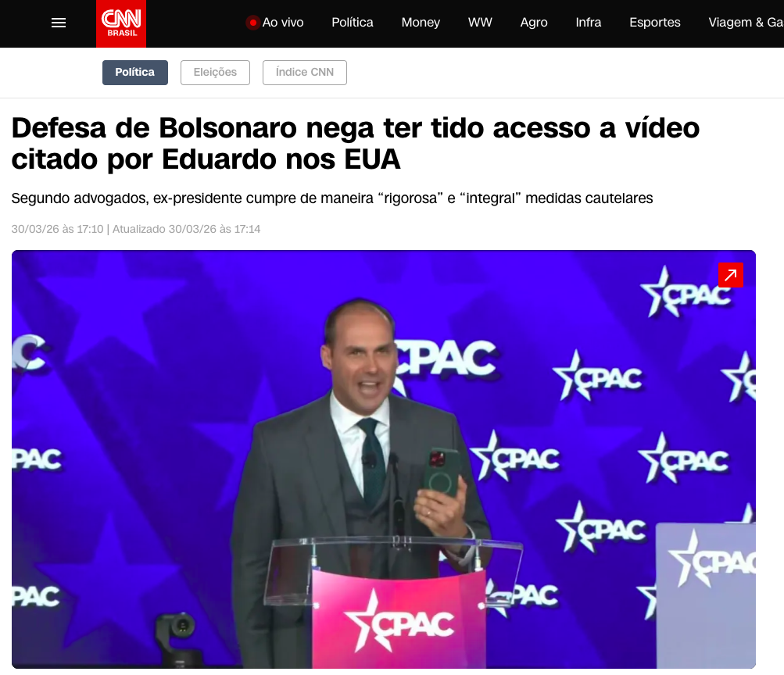Open the Viagem & Gastronomia section

(746, 23)
